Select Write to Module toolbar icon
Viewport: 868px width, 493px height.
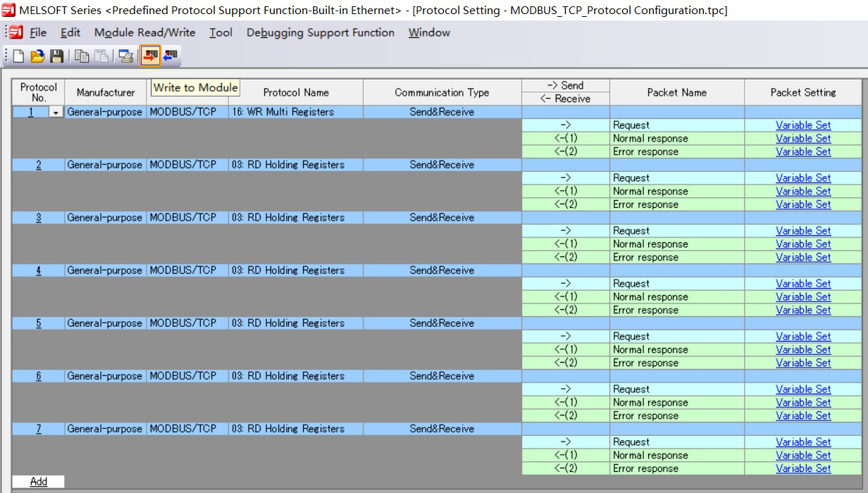pos(151,56)
